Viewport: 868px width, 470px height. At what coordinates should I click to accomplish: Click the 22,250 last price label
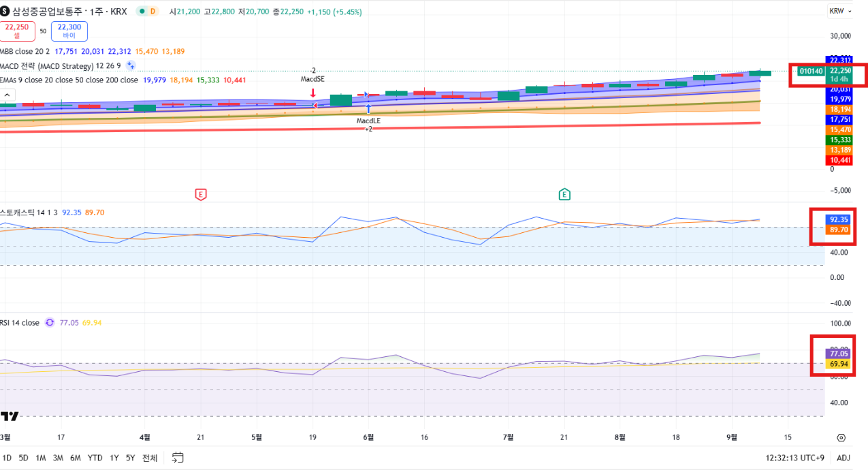coord(841,71)
